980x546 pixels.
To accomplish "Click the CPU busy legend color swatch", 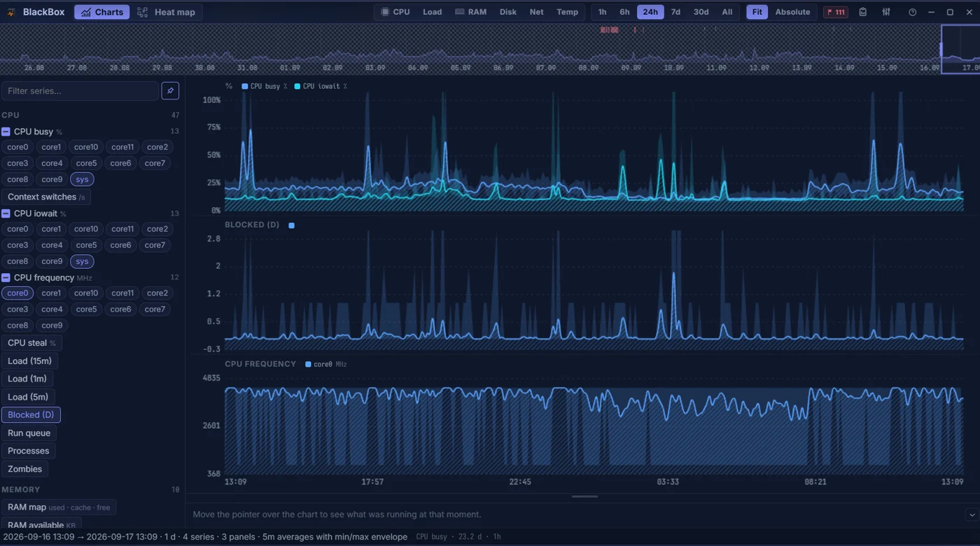I will coord(245,86).
